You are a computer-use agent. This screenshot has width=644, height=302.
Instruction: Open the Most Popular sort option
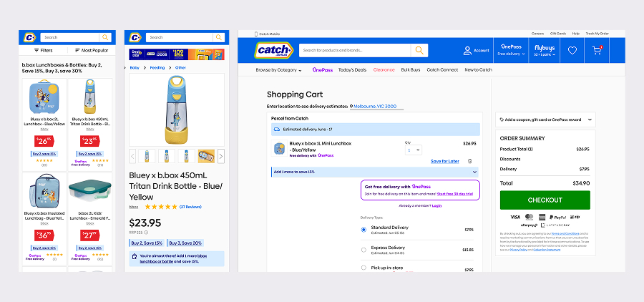pyautogui.click(x=92, y=51)
